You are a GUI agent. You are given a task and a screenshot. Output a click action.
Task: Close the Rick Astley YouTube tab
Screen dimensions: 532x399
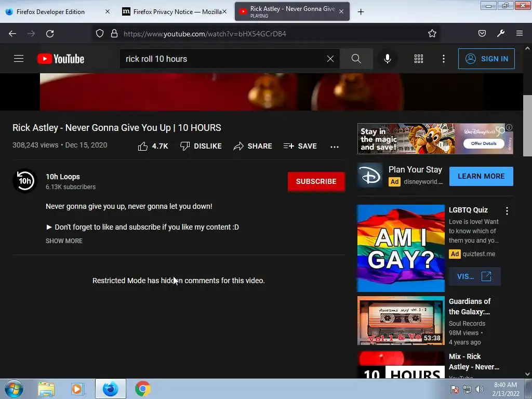(341, 11)
